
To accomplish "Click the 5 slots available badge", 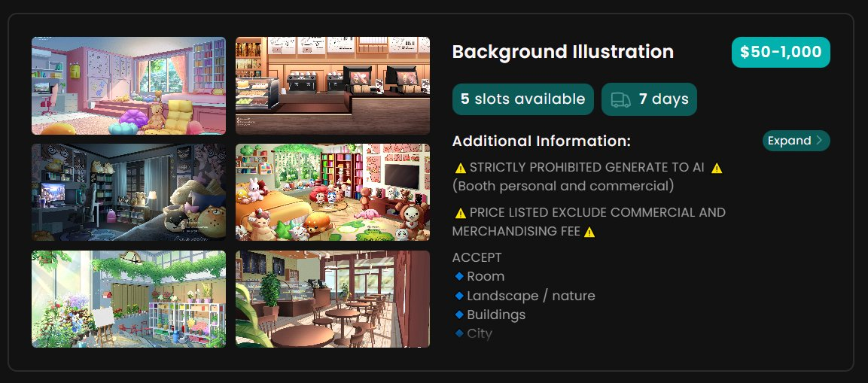I will (522, 99).
